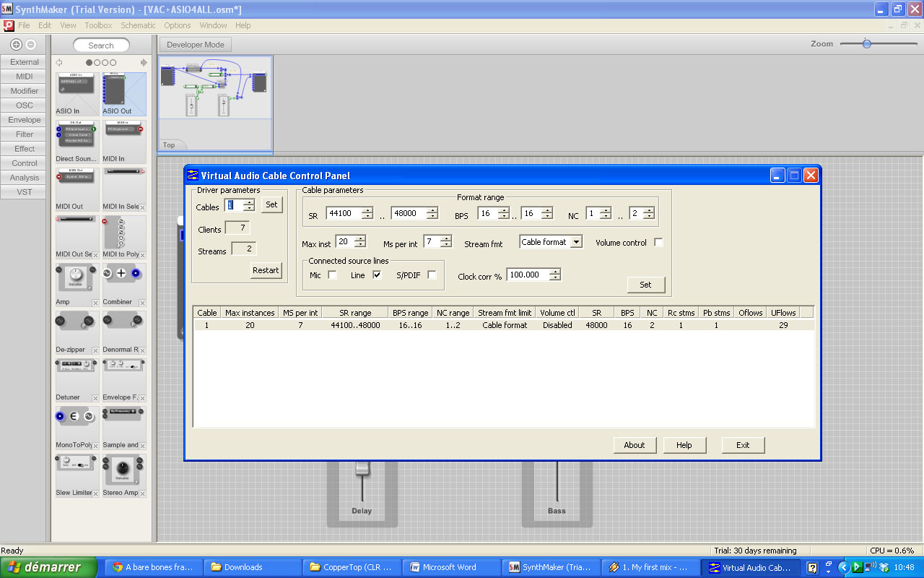Step the Clock corr % spinner

554,275
